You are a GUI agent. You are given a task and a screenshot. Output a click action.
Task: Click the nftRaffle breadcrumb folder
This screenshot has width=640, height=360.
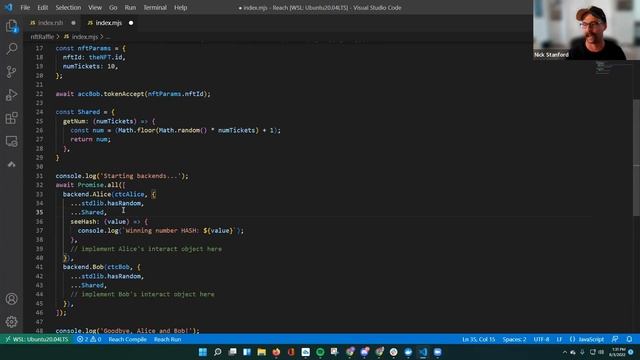pyautogui.click(x=42, y=37)
